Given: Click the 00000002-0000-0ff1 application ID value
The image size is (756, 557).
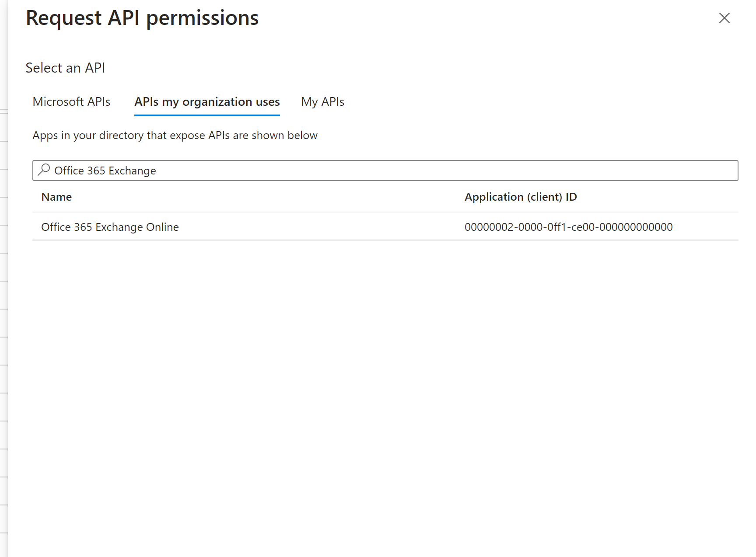Looking at the screenshot, I should pyautogui.click(x=568, y=227).
